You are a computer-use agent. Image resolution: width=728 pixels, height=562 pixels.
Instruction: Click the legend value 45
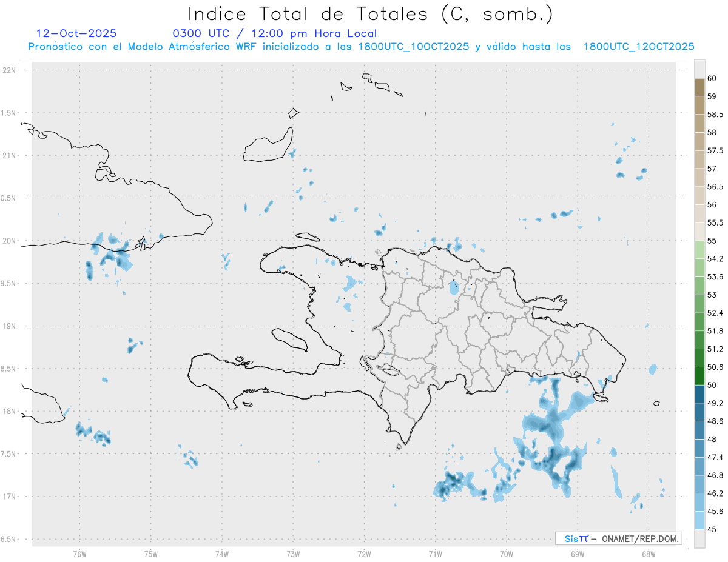(x=712, y=529)
